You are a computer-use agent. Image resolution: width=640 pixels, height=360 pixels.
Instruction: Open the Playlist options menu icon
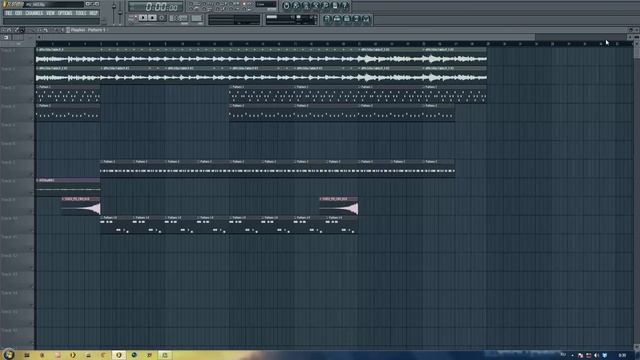pos(3,30)
